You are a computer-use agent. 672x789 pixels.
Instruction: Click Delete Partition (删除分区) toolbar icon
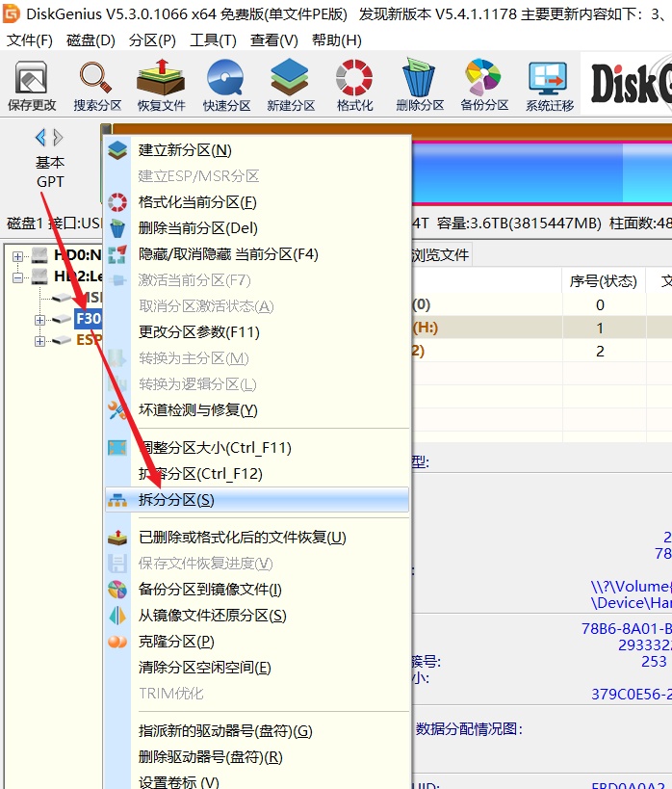coord(420,85)
